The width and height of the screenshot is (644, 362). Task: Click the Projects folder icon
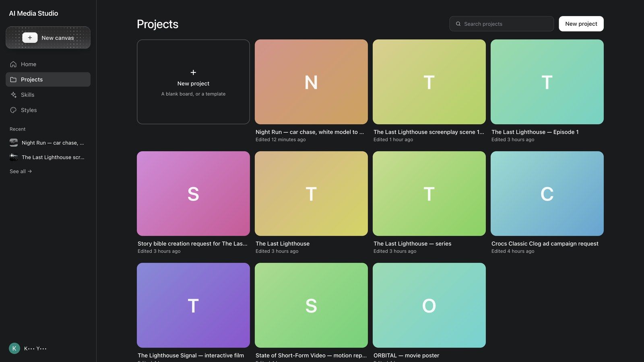pyautogui.click(x=13, y=80)
